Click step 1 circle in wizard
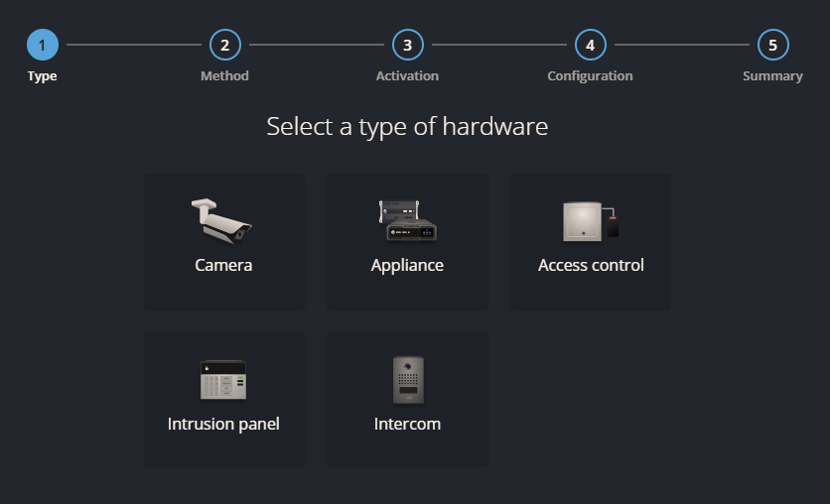Viewport: 830px width, 504px height. pyautogui.click(x=43, y=45)
